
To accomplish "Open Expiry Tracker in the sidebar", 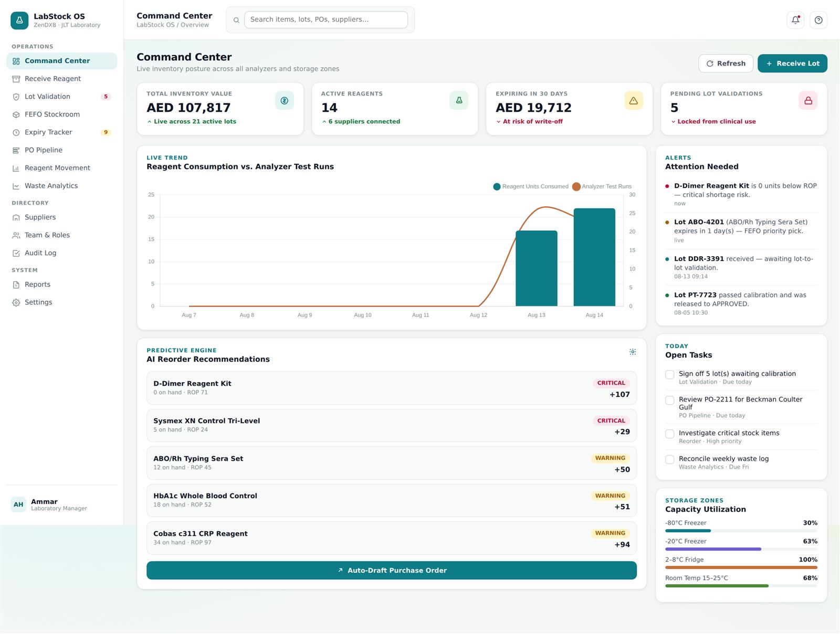I will pyautogui.click(x=61, y=132).
